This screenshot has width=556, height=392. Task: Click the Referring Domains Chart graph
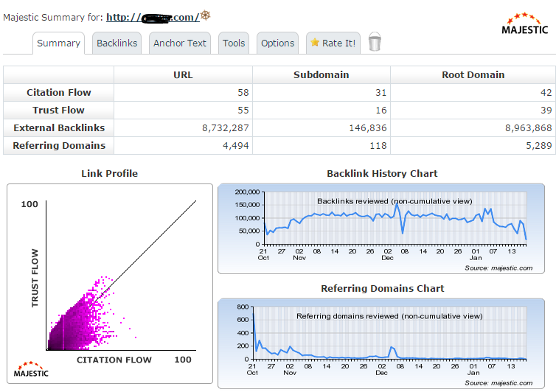pos(381,343)
